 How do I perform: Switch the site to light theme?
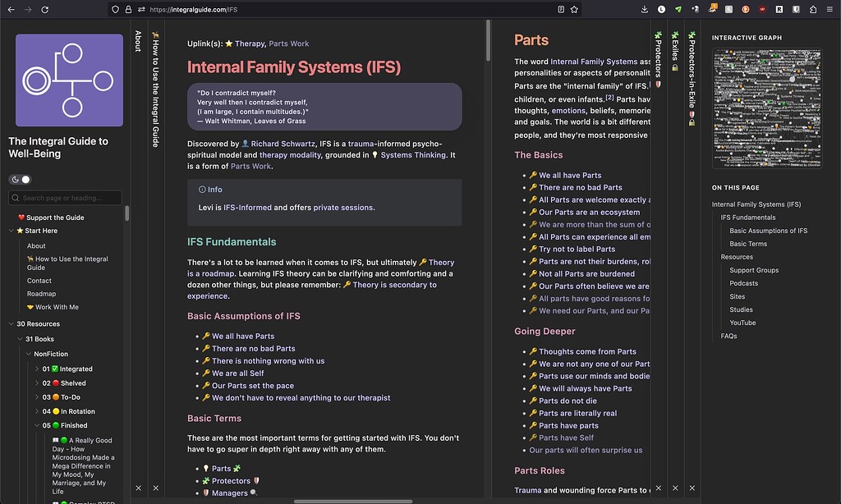[x=25, y=179]
